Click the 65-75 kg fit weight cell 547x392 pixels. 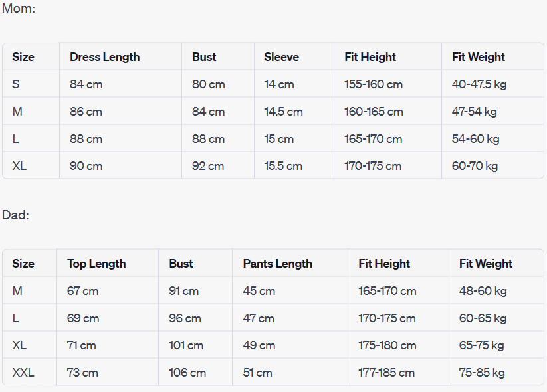(481, 345)
